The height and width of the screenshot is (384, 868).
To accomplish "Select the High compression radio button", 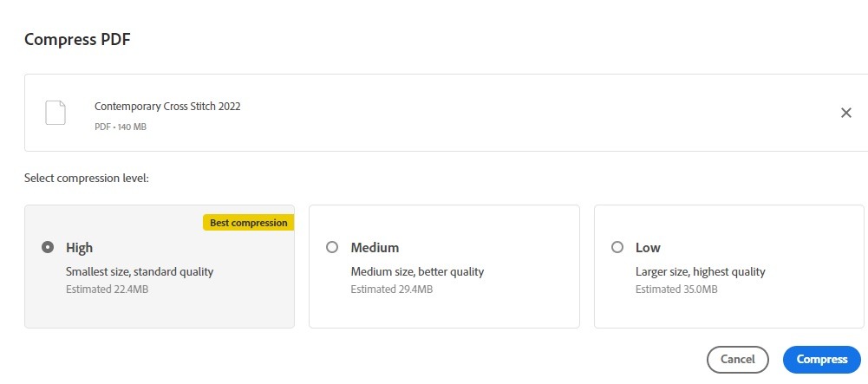I will click(x=48, y=247).
